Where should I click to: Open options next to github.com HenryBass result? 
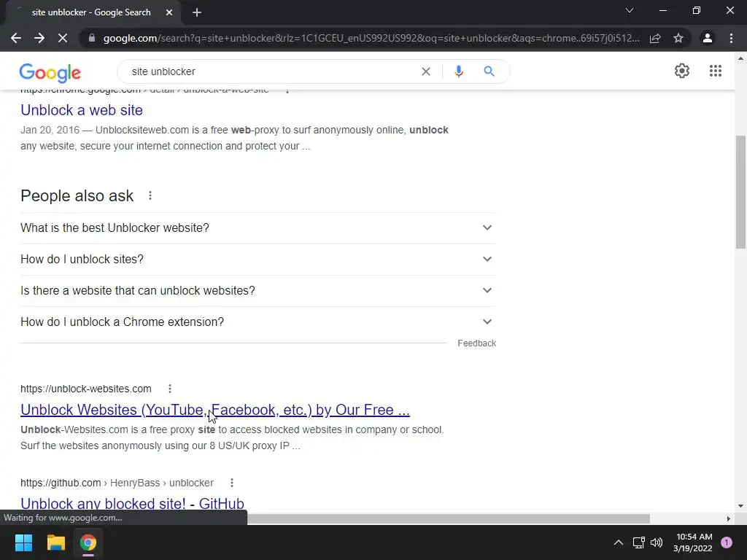232,483
